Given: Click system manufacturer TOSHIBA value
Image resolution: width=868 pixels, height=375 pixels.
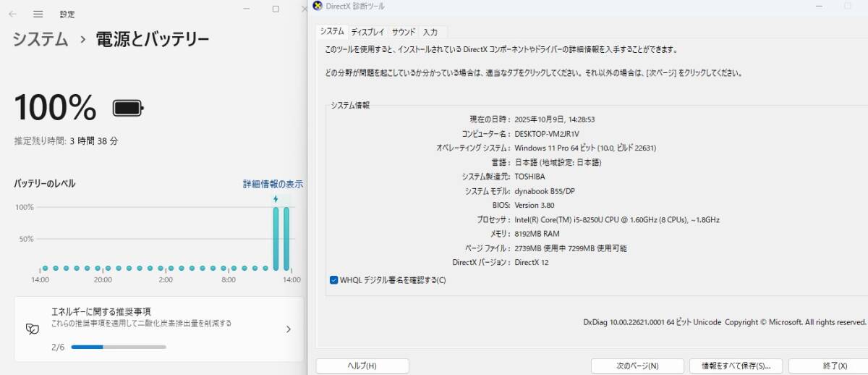Looking at the screenshot, I should pyautogui.click(x=529, y=177).
